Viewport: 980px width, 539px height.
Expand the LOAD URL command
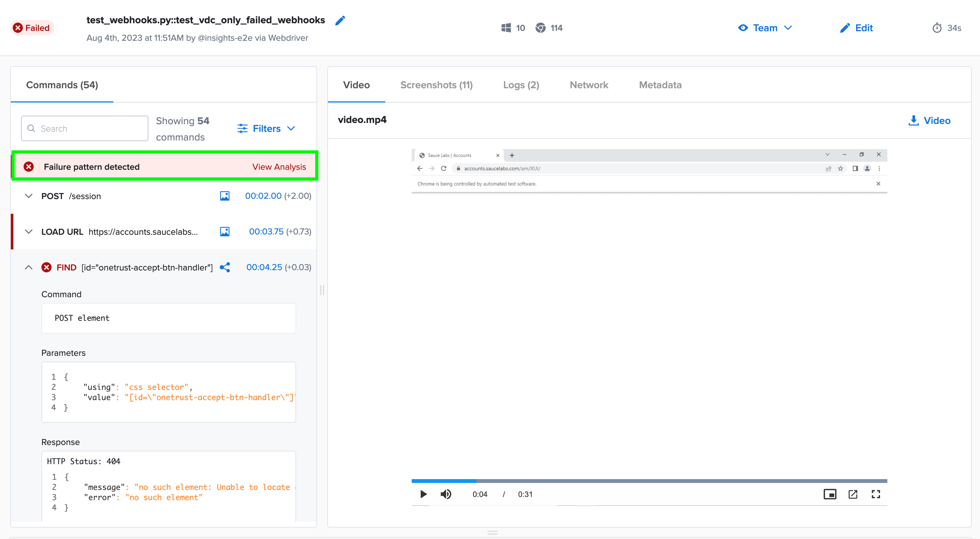point(29,232)
